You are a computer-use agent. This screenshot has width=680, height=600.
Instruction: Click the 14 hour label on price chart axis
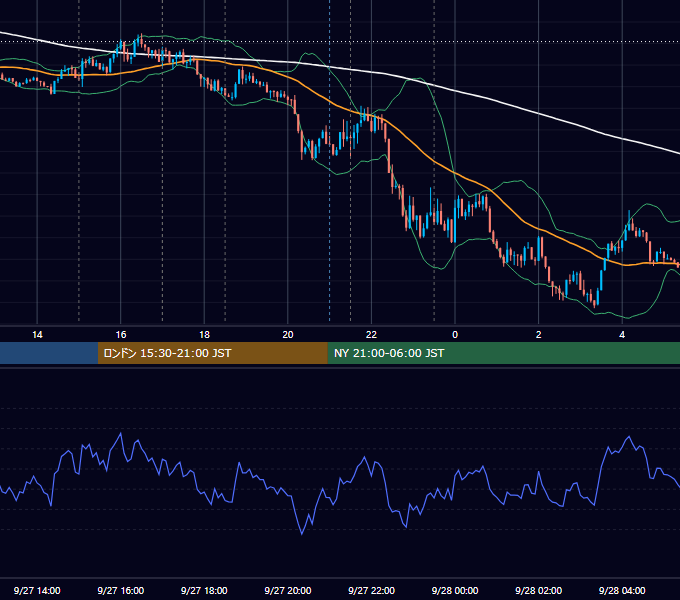[x=37, y=335]
